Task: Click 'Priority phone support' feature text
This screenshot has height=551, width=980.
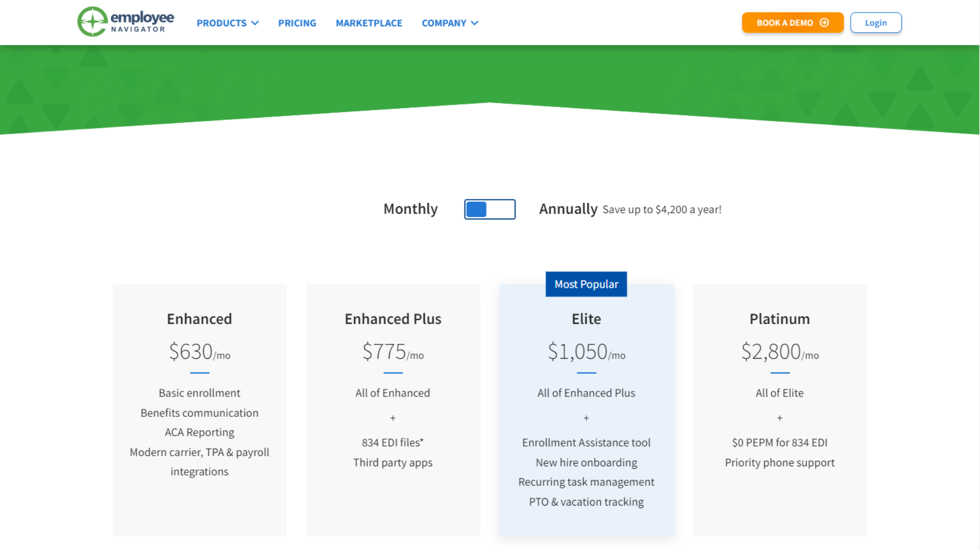Action: click(780, 463)
